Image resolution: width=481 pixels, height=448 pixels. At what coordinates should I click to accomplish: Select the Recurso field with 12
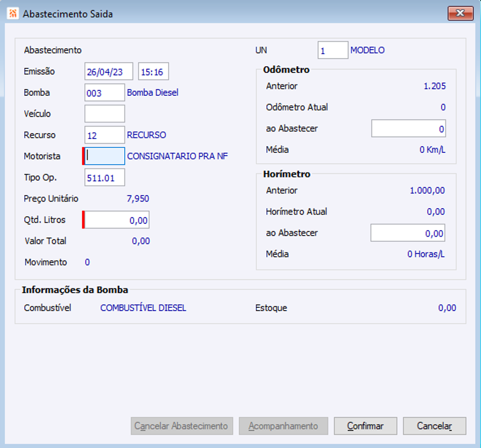105,135
